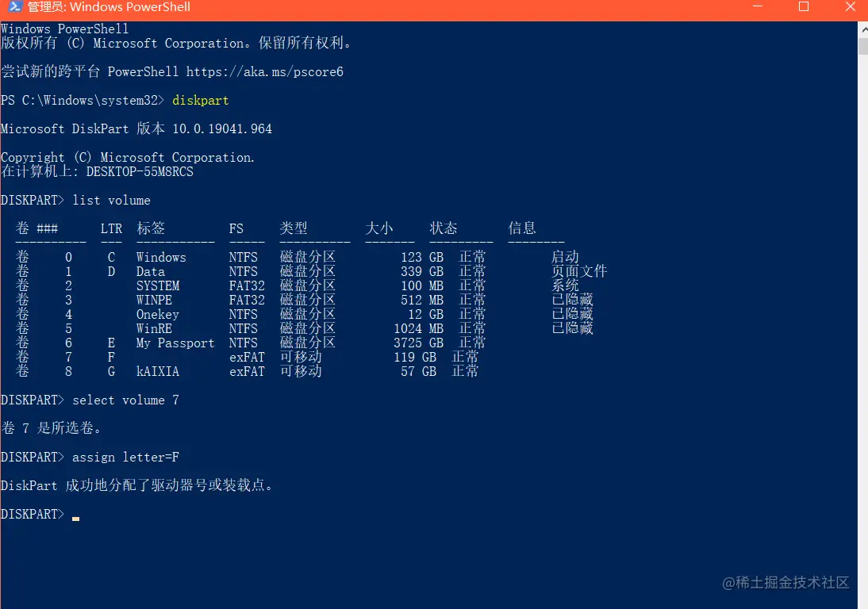
Task: Click the My Passport volume entry
Action: (x=175, y=343)
